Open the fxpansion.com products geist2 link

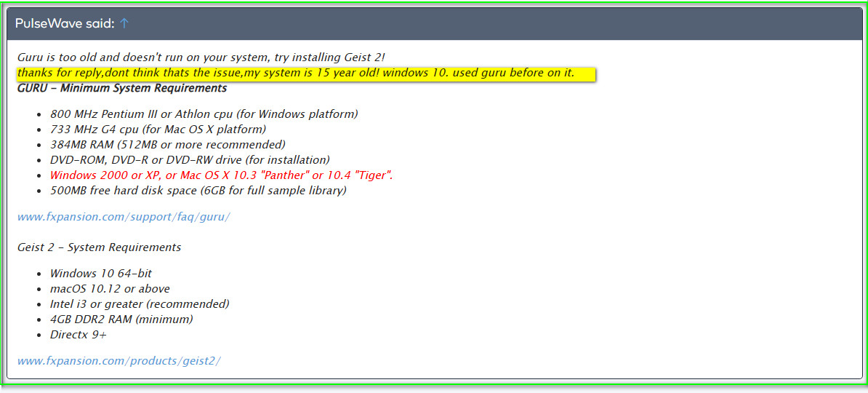[x=119, y=361]
